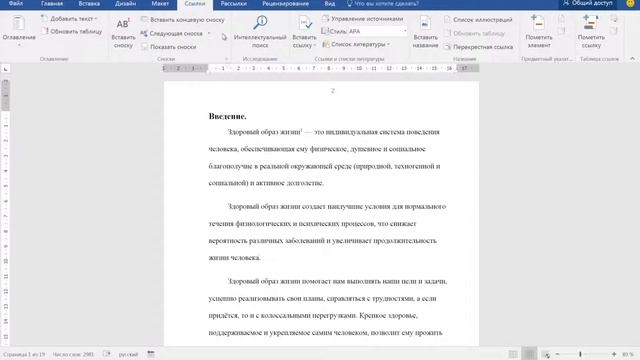Open the Рецензирование tab
Screen dimensions: 640x360
tap(285, 4)
